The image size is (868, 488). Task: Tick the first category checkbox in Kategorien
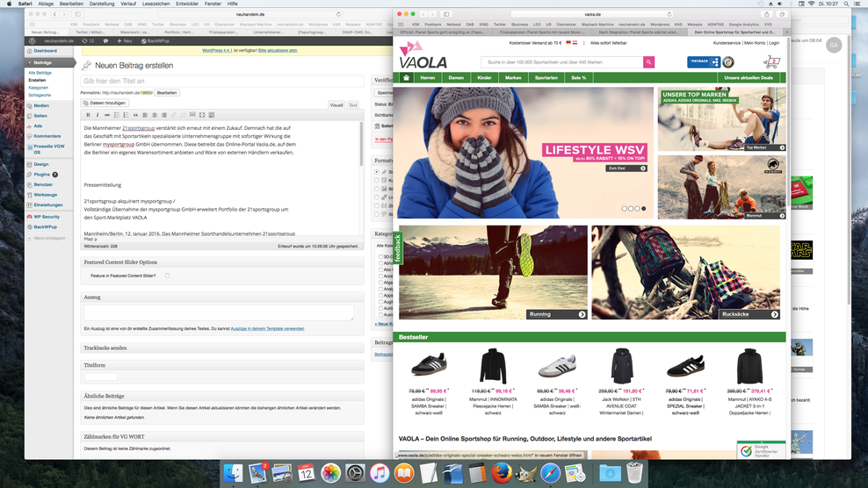(x=380, y=256)
